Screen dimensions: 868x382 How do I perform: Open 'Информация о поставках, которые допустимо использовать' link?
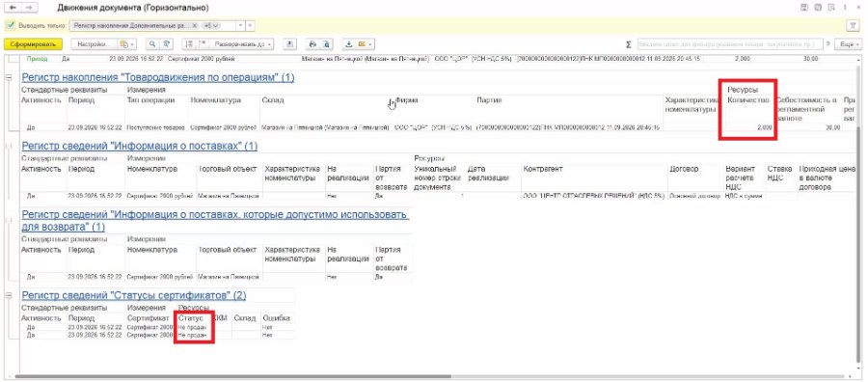pos(215,220)
